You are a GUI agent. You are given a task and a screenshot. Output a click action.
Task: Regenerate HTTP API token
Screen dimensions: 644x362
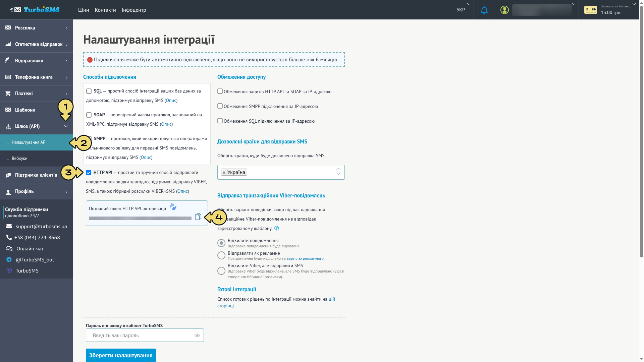(173, 207)
